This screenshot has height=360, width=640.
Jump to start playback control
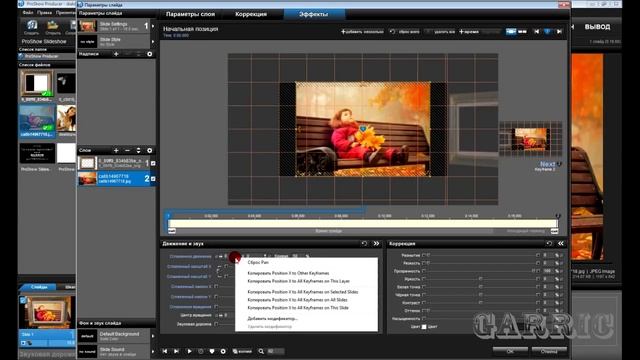point(164,351)
